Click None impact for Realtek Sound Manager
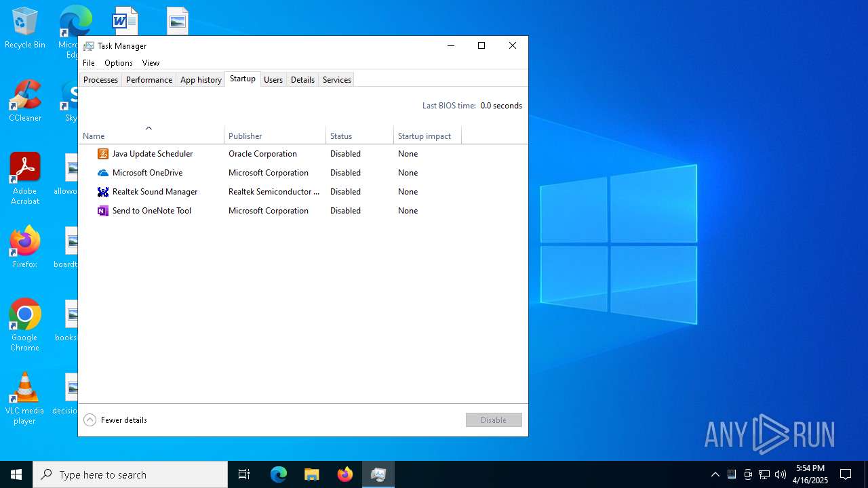 408,192
